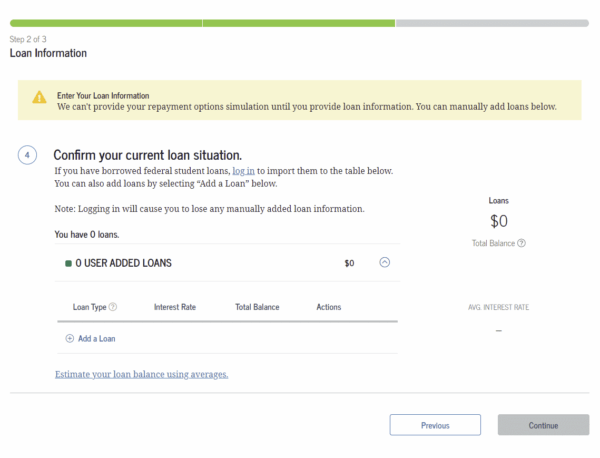Click the grey third progress bar segment
Screen dimensions: 600x458
tap(492, 22)
